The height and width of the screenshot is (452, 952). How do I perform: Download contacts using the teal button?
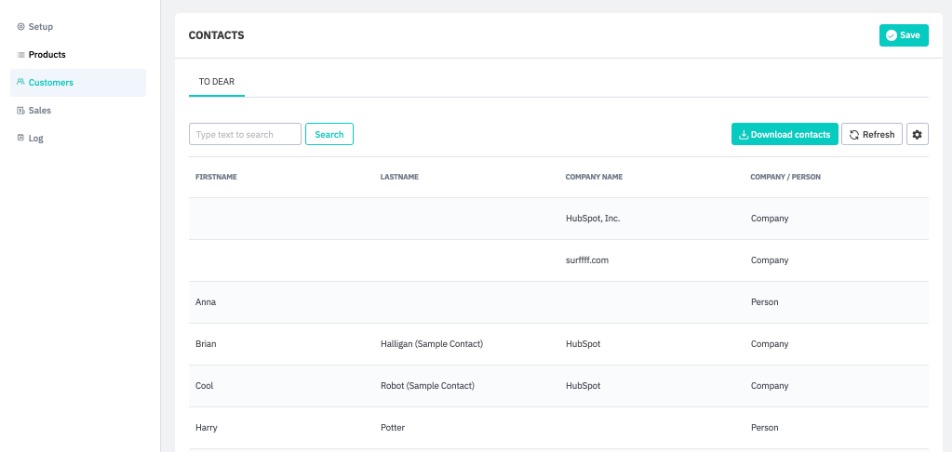(x=784, y=134)
